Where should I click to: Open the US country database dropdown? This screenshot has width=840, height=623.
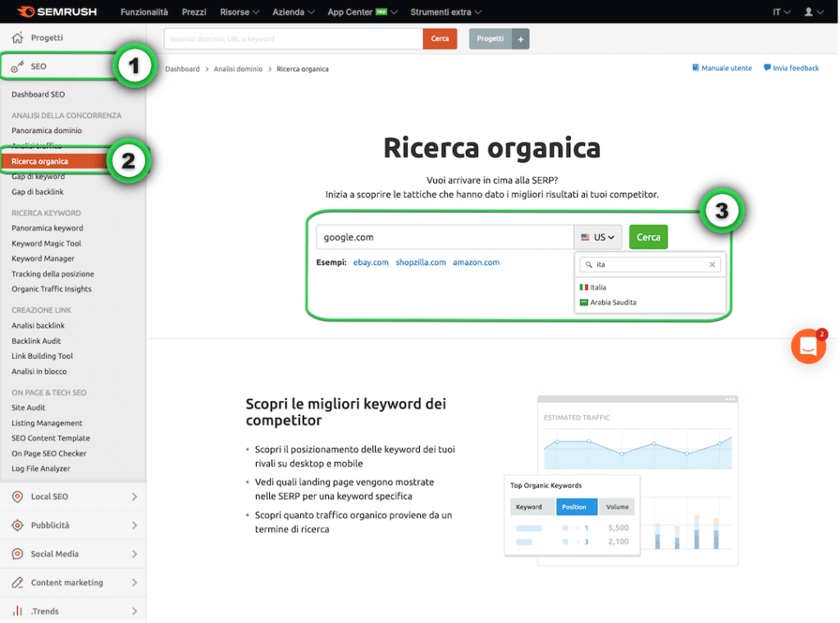coord(598,237)
